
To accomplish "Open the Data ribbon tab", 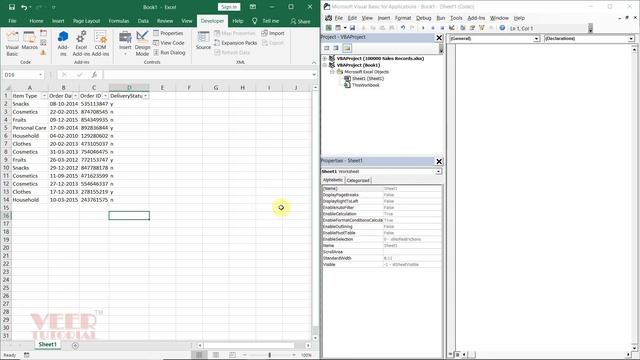I will click(x=143, y=21).
